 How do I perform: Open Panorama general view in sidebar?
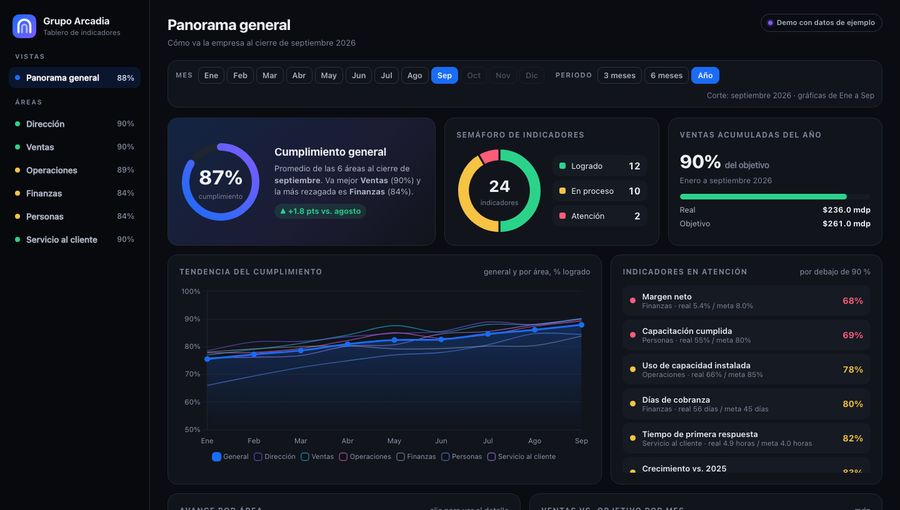[x=75, y=77]
